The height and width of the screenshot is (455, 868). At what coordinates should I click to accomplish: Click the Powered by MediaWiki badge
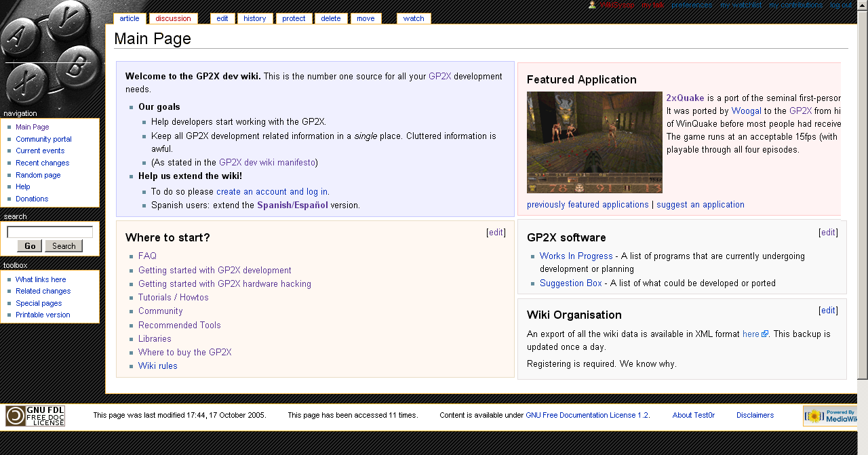tap(829, 416)
